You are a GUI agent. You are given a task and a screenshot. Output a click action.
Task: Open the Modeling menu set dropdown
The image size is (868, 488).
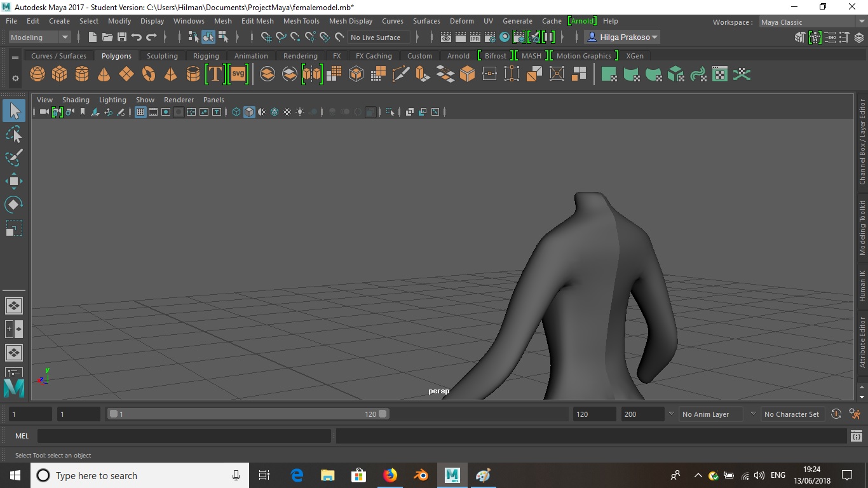pos(39,37)
